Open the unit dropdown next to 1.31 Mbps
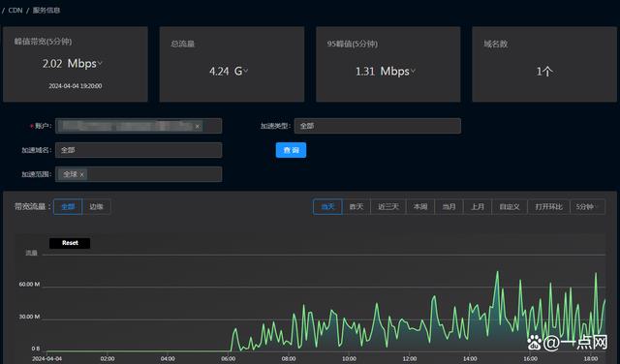The height and width of the screenshot is (364, 620). click(413, 71)
